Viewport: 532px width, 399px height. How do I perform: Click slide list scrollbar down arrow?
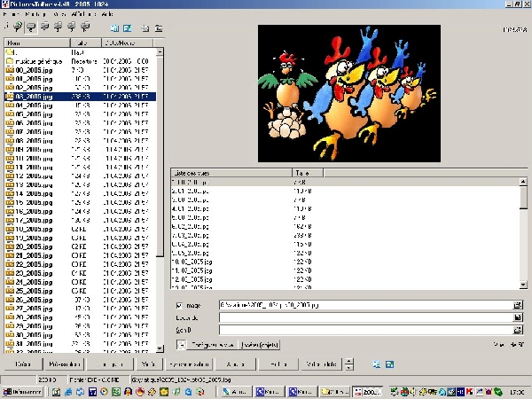(523, 285)
